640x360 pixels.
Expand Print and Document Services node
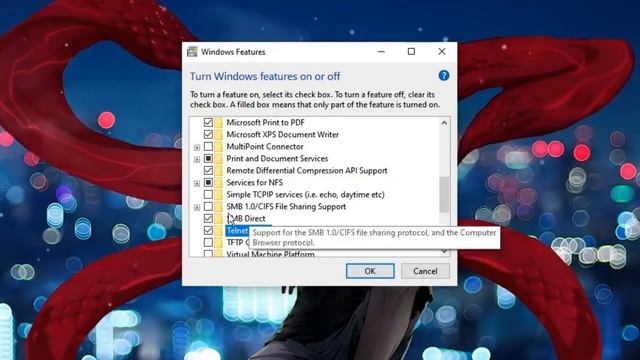click(197, 159)
